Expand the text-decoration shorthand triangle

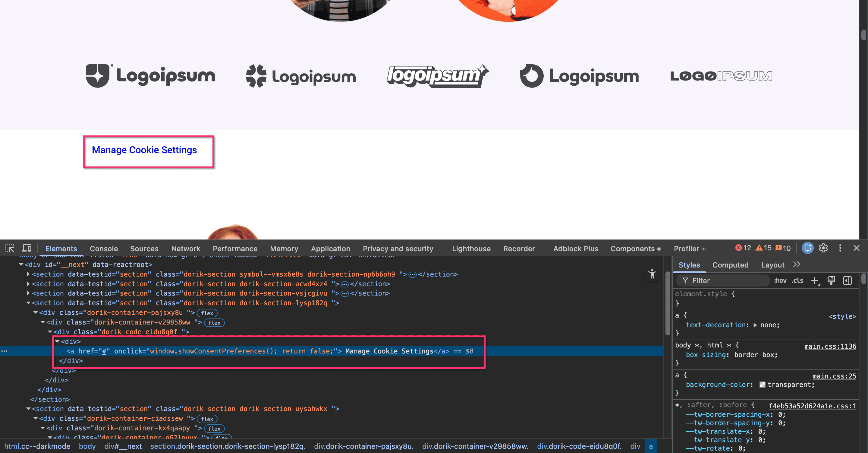coord(755,325)
